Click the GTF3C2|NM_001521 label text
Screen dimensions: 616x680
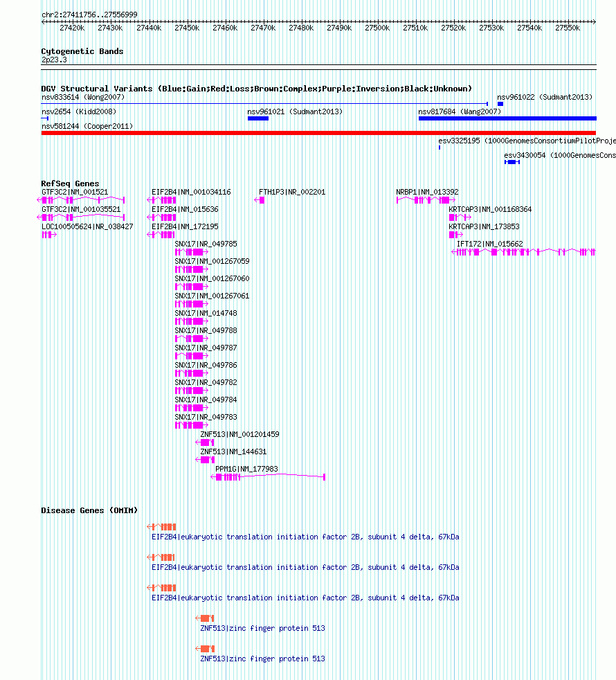click(75, 192)
